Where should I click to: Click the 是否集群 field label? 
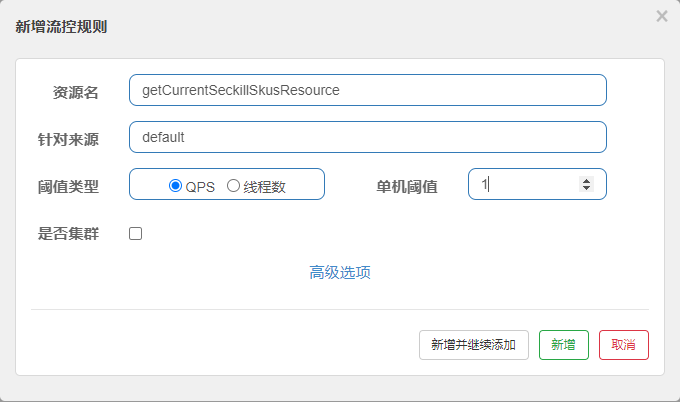click(68, 234)
